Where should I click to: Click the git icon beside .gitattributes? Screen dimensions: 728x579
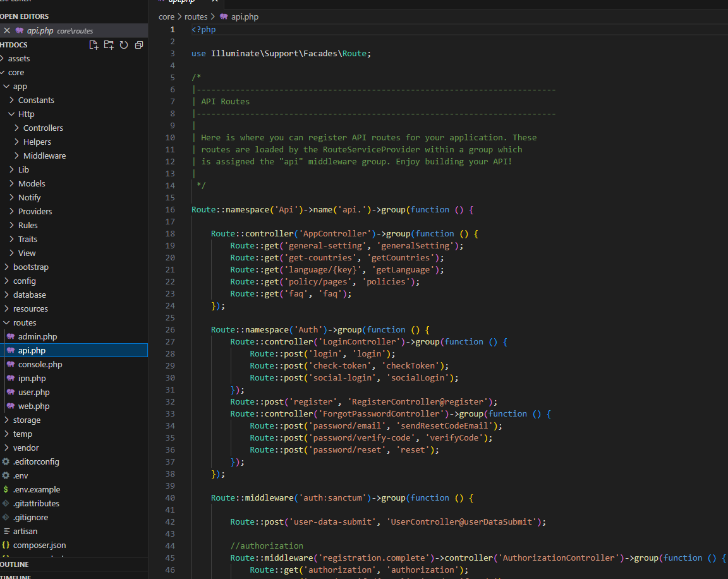[x=6, y=503]
